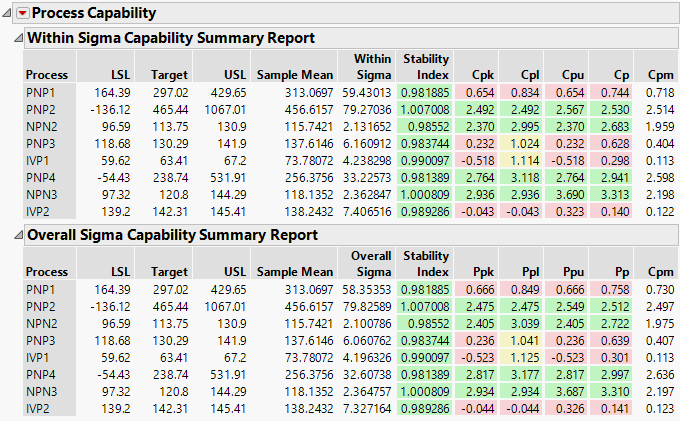The height and width of the screenshot is (421, 680).
Task: Select the Stability Index header in Within Sigma table
Action: tap(424, 67)
